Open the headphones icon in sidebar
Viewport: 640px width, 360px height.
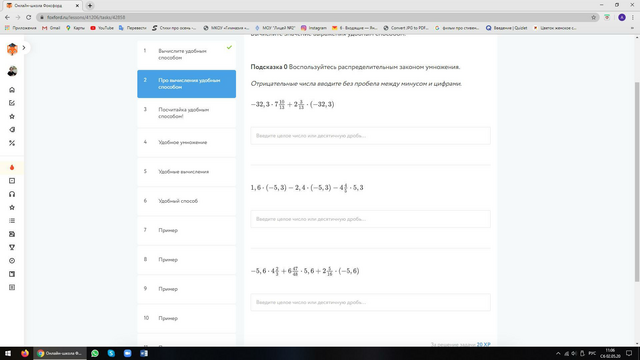[x=12, y=194]
